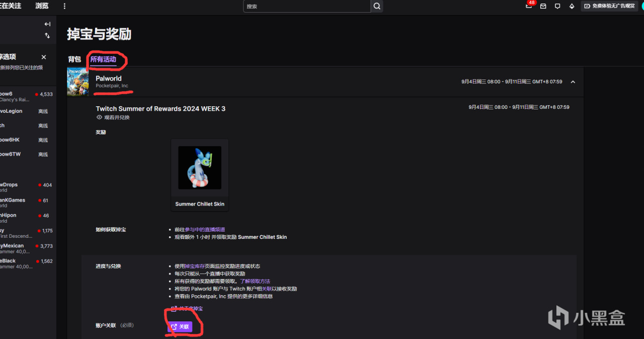Screen dimensions: 644x339
Task: Click the 掉宝与奖励 page heading
Action: coord(99,34)
